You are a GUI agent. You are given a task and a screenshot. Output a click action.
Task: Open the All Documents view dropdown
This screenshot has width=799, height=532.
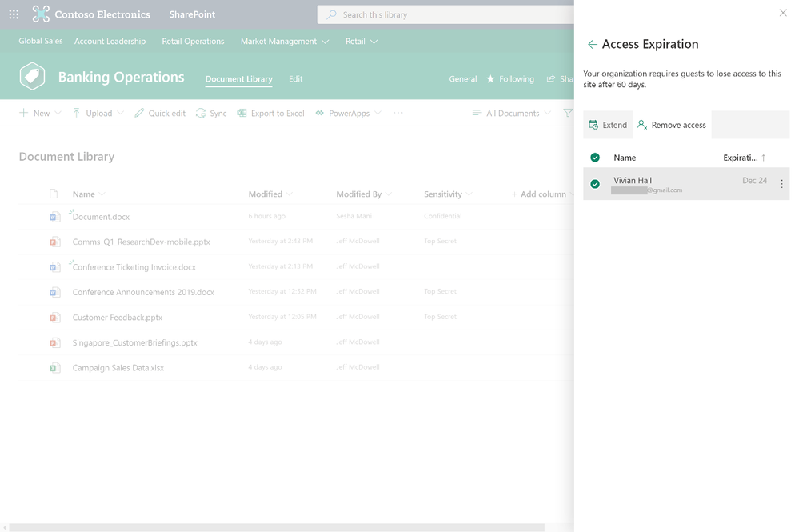512,113
